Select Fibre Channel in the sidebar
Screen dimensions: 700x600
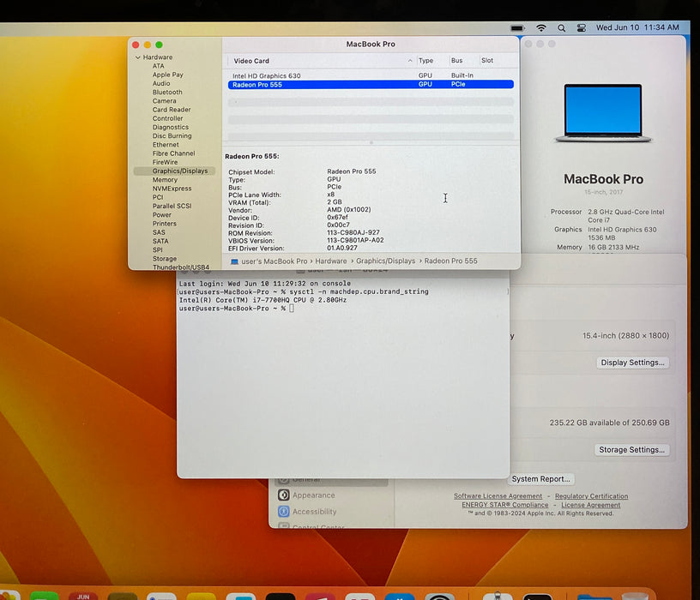pos(173,153)
